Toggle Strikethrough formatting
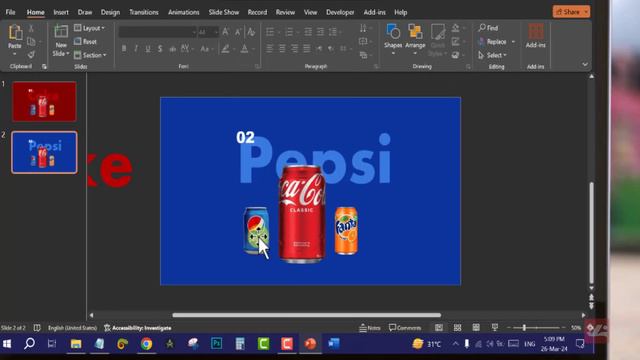The width and height of the screenshot is (640, 360). point(173,49)
